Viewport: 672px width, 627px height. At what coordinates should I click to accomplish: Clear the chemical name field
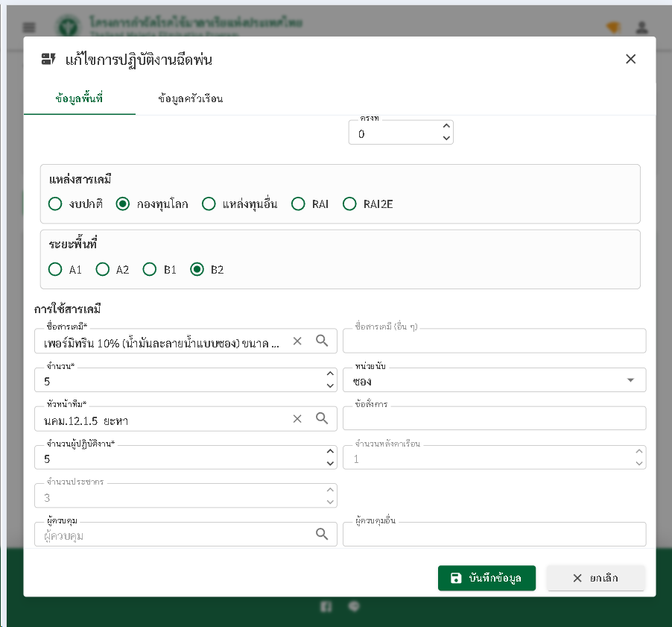tap(297, 341)
